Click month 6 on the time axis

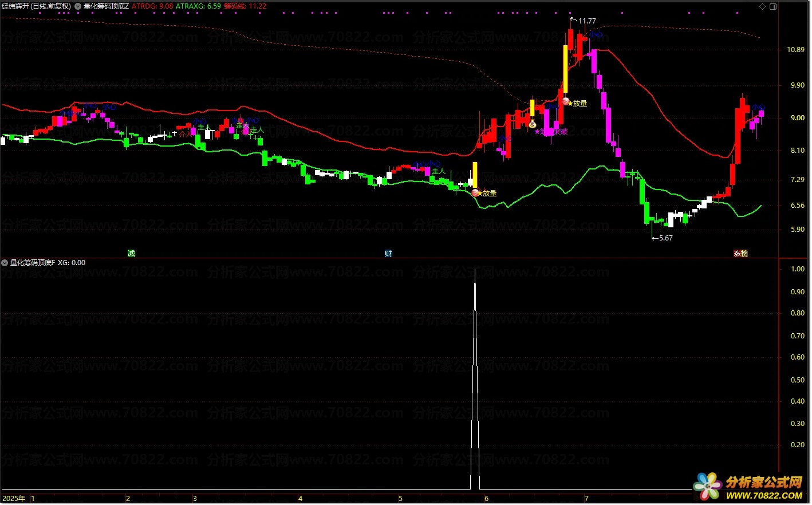click(x=486, y=499)
